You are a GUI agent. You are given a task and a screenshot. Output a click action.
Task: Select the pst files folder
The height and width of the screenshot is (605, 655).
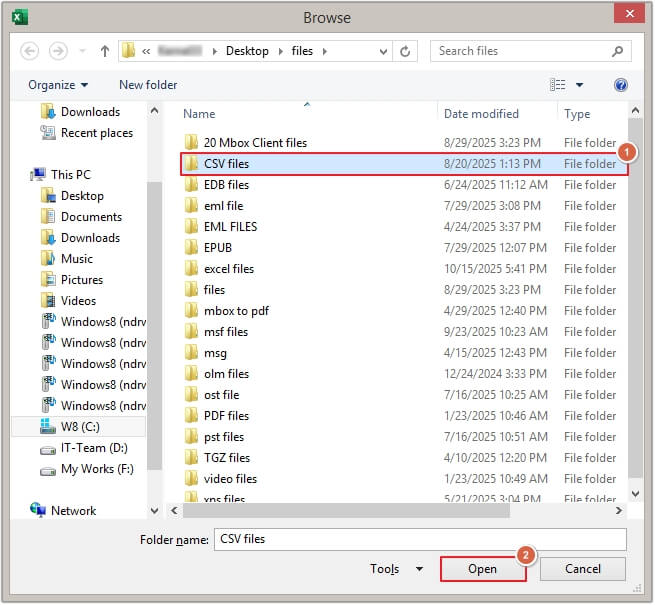pos(404,437)
